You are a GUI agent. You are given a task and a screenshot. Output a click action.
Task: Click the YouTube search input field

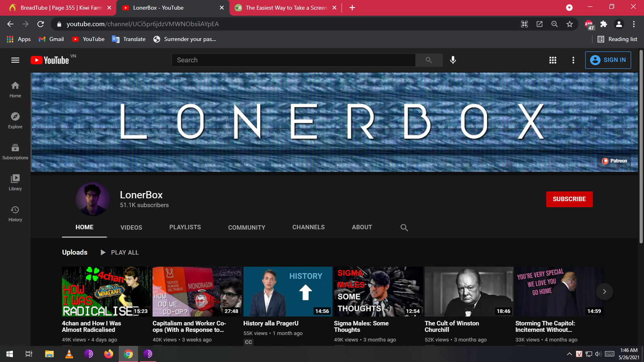click(293, 60)
